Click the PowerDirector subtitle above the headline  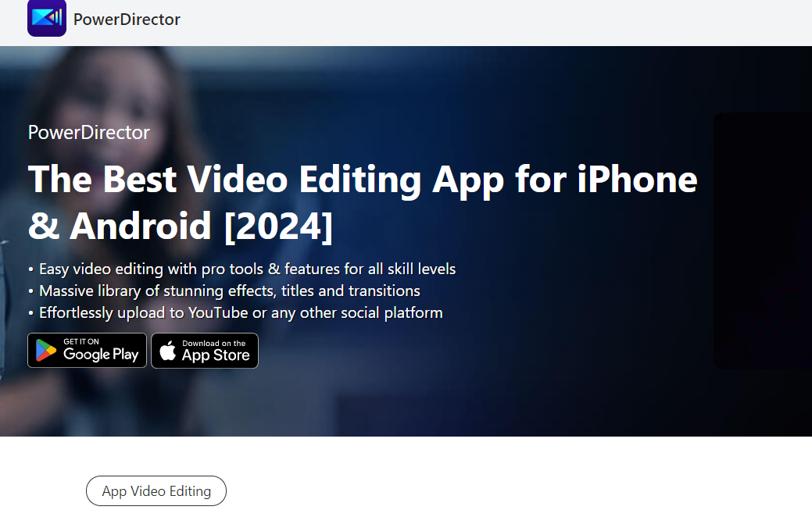tap(88, 133)
